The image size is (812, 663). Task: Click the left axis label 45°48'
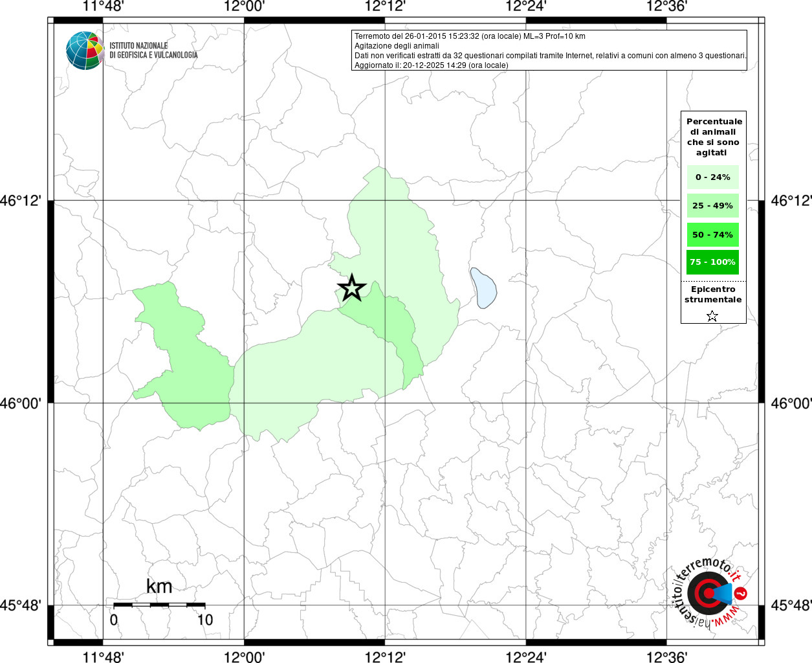click(21, 606)
